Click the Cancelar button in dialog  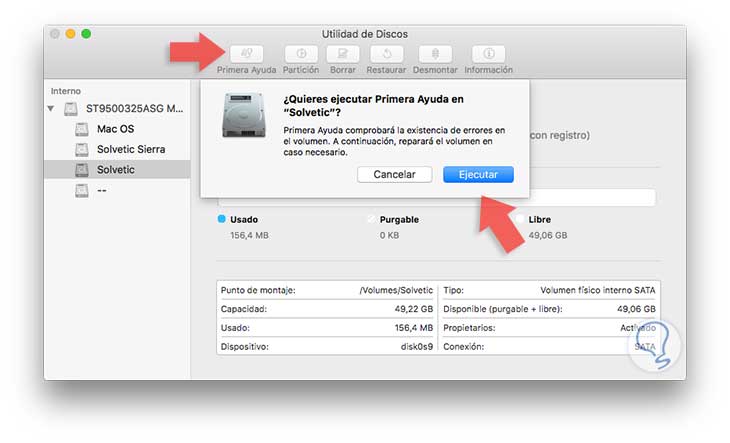tap(394, 175)
